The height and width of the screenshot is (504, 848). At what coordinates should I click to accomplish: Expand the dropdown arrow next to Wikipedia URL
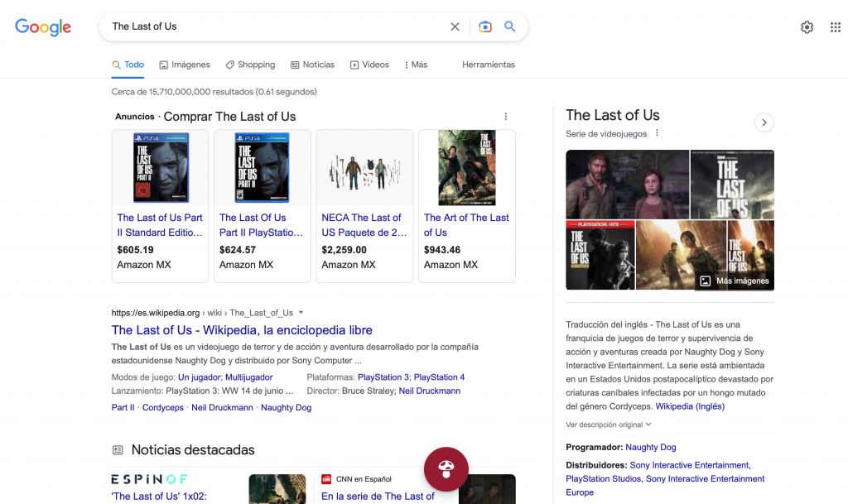301,312
